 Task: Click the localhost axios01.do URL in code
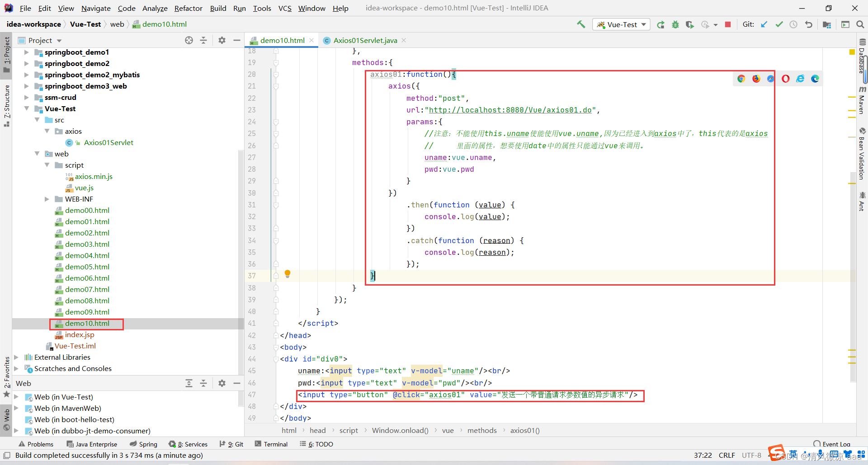510,110
